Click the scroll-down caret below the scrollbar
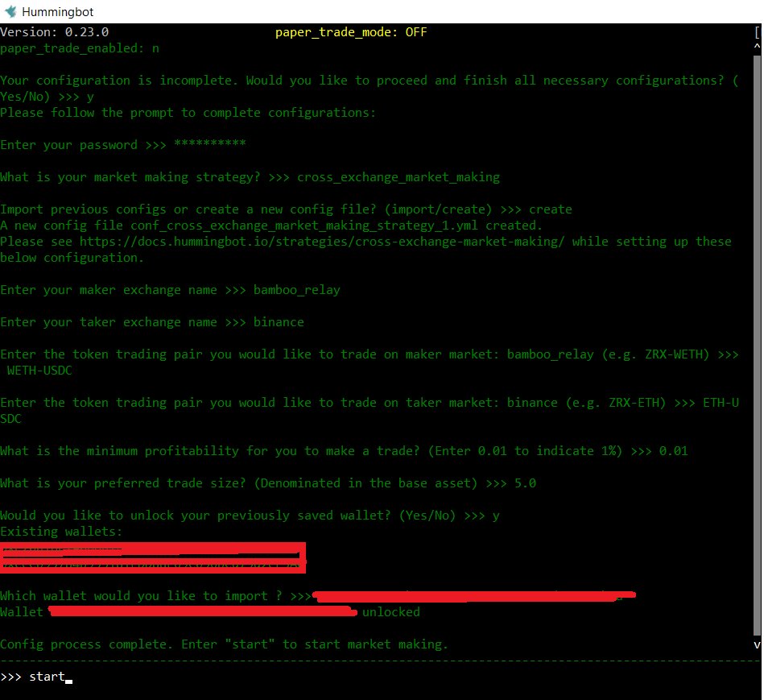Viewport: 764px width, 700px height. [x=756, y=644]
